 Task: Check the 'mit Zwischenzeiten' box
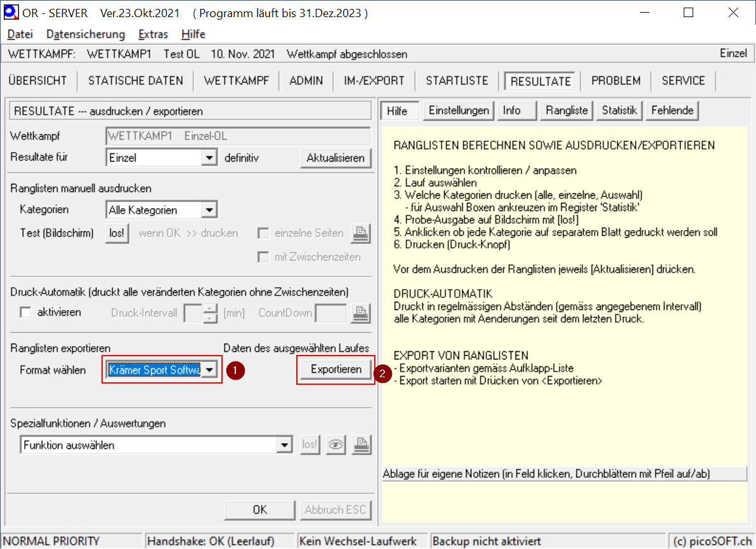(263, 257)
